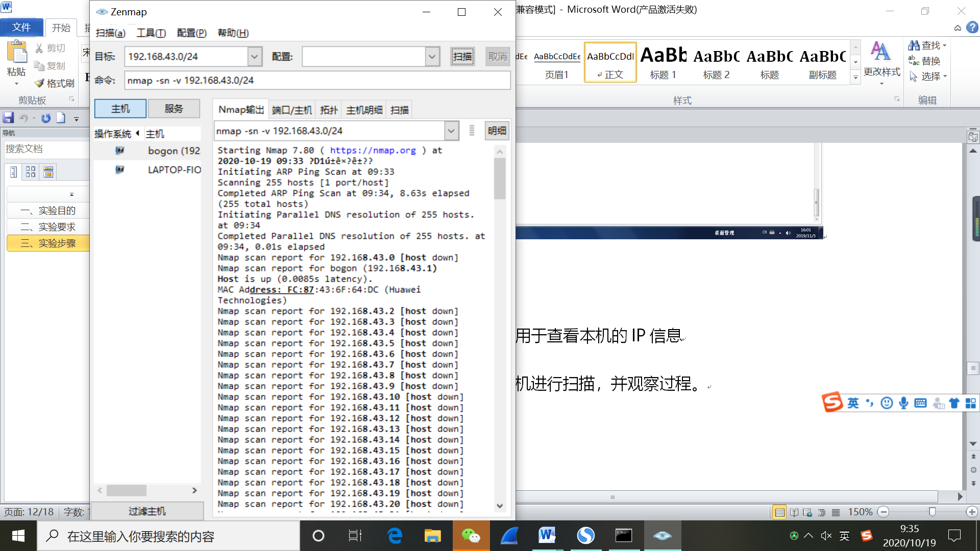Viewport: 980px width, 551px height.
Task: Switch to browse pages thumbnail view in navigation
Action: [31, 172]
